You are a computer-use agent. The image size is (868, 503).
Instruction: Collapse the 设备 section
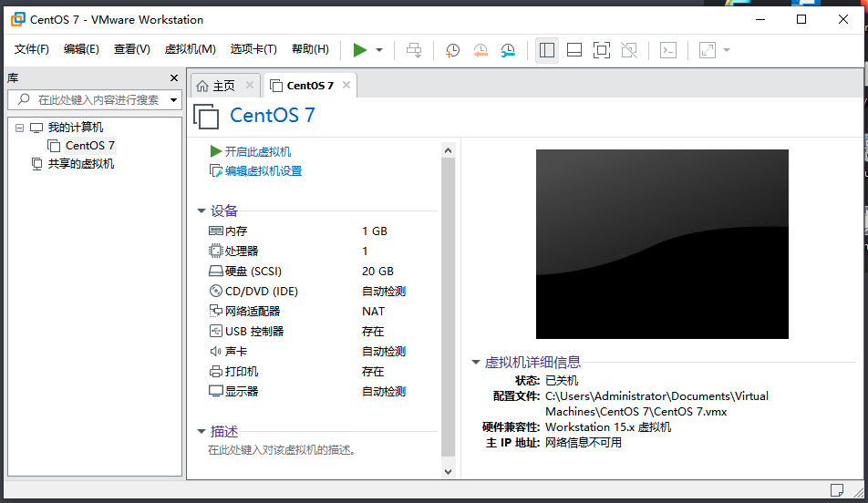201,210
